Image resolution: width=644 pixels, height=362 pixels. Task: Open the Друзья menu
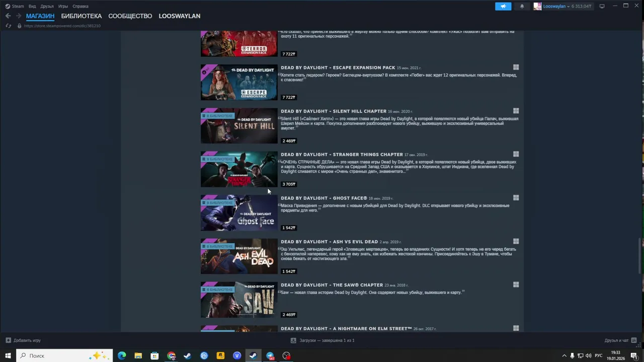pyautogui.click(x=47, y=6)
